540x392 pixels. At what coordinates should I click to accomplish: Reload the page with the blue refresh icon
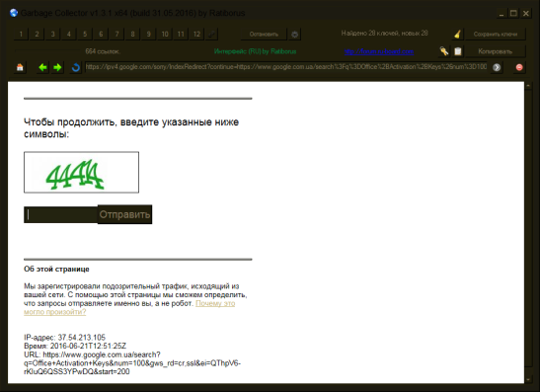(x=76, y=67)
